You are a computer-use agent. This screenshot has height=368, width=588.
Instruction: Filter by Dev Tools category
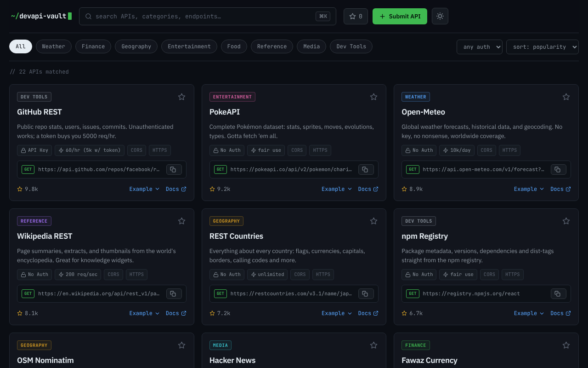[x=351, y=46]
